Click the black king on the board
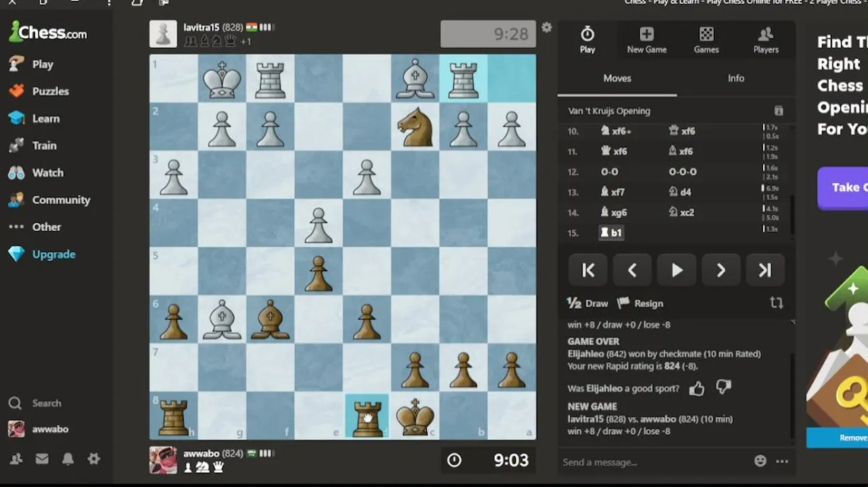This screenshot has width=868, height=487. pyautogui.click(x=415, y=416)
